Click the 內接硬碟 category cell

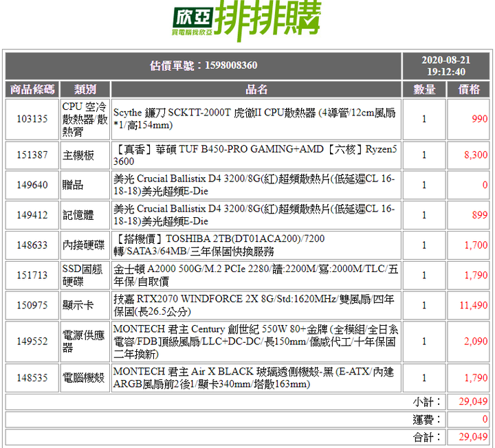click(85, 245)
